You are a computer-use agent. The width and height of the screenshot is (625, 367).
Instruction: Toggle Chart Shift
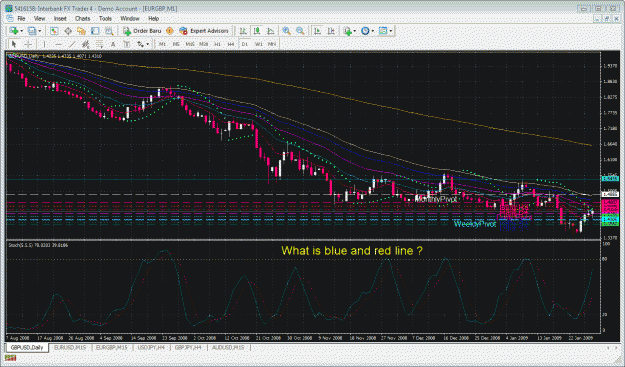pos(331,31)
